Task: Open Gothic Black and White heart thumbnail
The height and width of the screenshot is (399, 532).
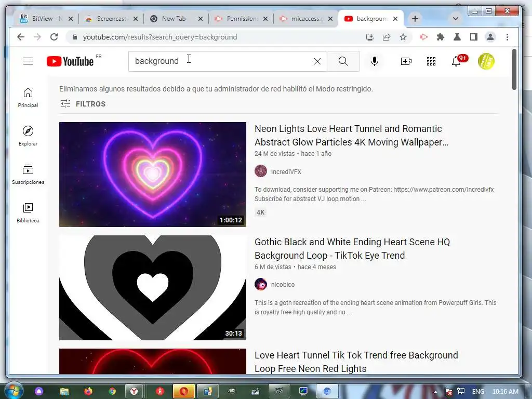Action: pos(153,288)
